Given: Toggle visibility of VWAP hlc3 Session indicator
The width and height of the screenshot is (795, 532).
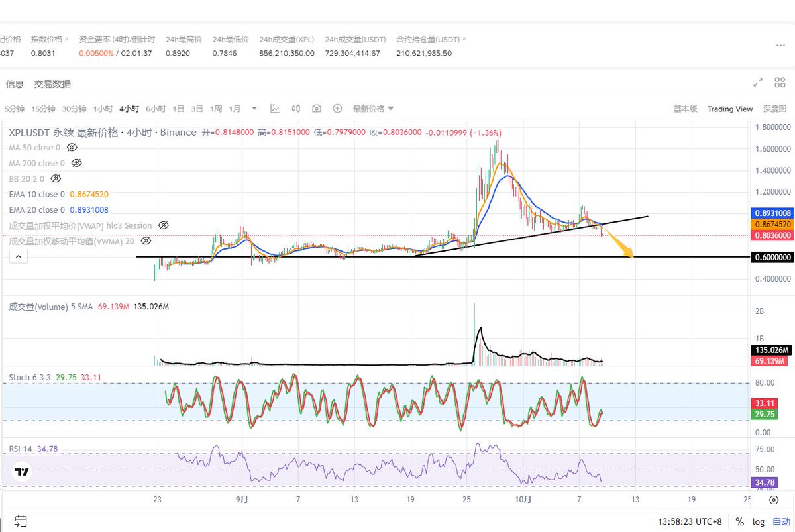Looking at the screenshot, I should (164, 225).
